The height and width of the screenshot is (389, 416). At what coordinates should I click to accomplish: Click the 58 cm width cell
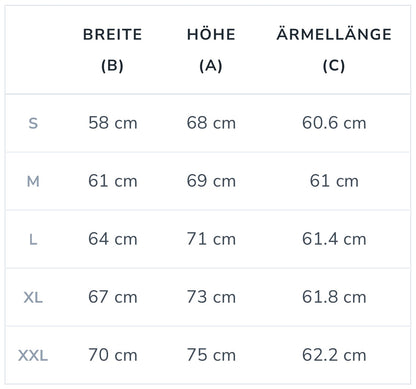tap(113, 123)
